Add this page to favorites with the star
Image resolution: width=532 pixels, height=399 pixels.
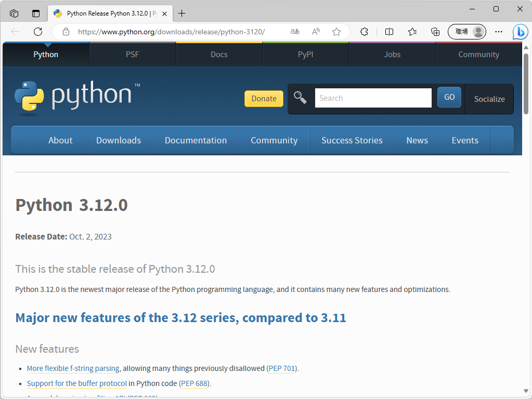(x=336, y=31)
